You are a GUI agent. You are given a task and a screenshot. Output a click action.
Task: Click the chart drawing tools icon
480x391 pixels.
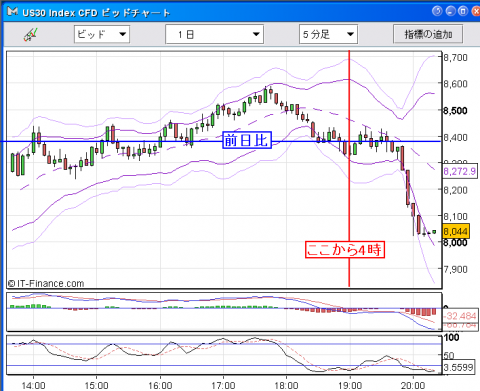coord(30,34)
